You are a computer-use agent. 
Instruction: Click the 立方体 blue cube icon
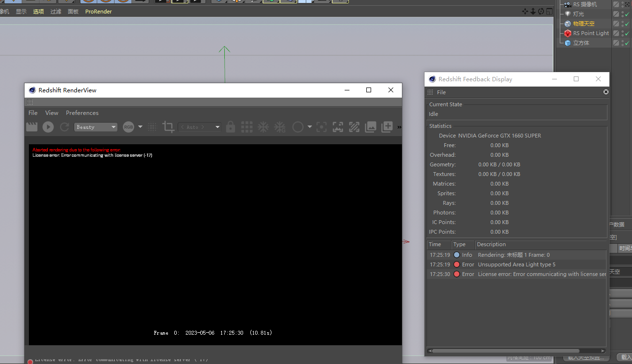coord(568,43)
